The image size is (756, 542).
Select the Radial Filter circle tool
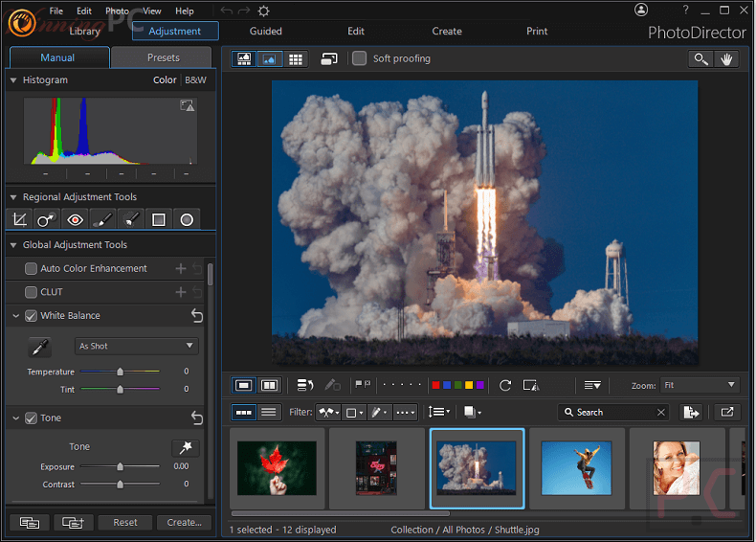(x=187, y=219)
